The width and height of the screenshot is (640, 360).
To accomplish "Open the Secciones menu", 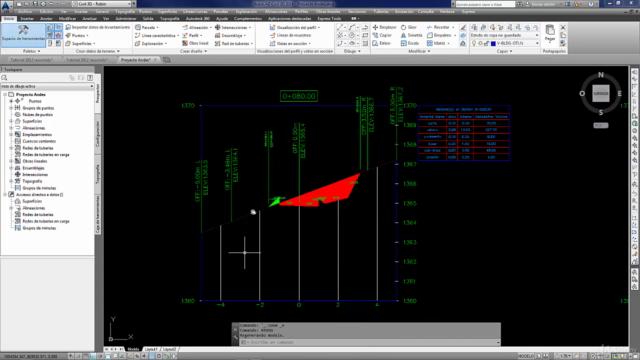I will click(357, 12).
